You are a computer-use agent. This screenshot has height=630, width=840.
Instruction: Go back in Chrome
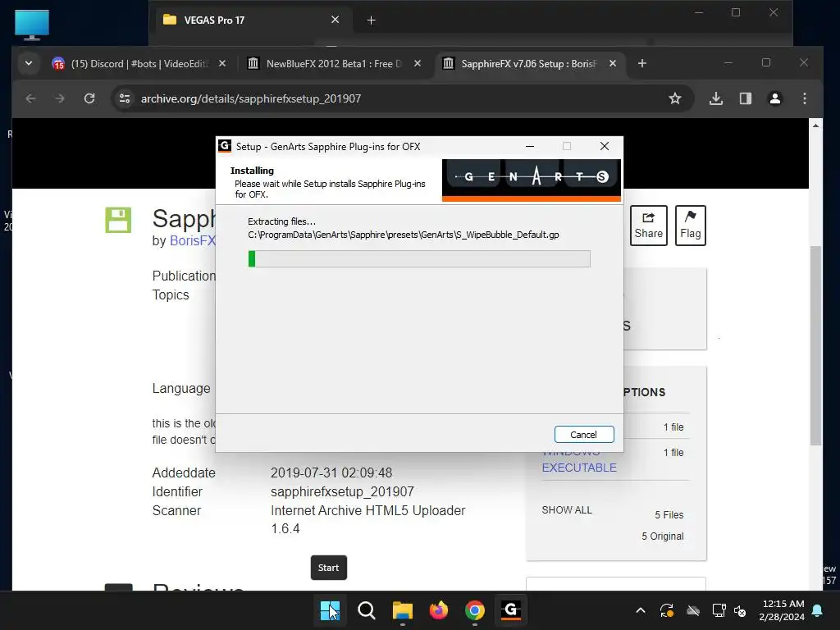tap(30, 98)
